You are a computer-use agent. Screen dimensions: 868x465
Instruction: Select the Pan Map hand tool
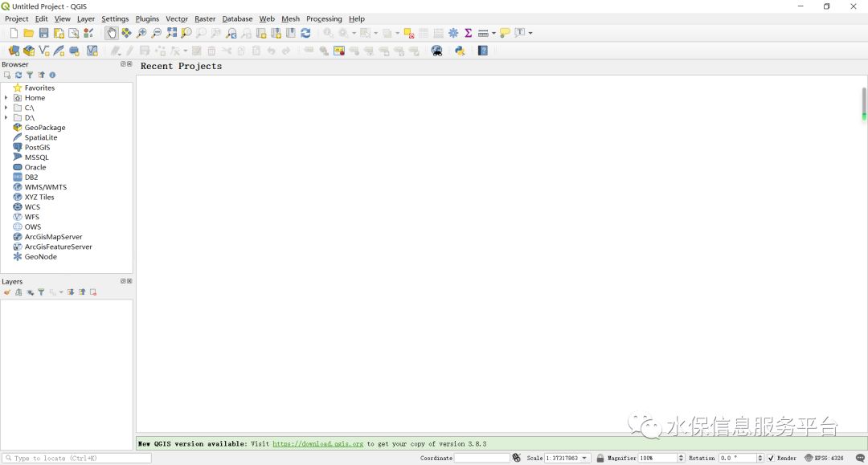click(x=111, y=33)
